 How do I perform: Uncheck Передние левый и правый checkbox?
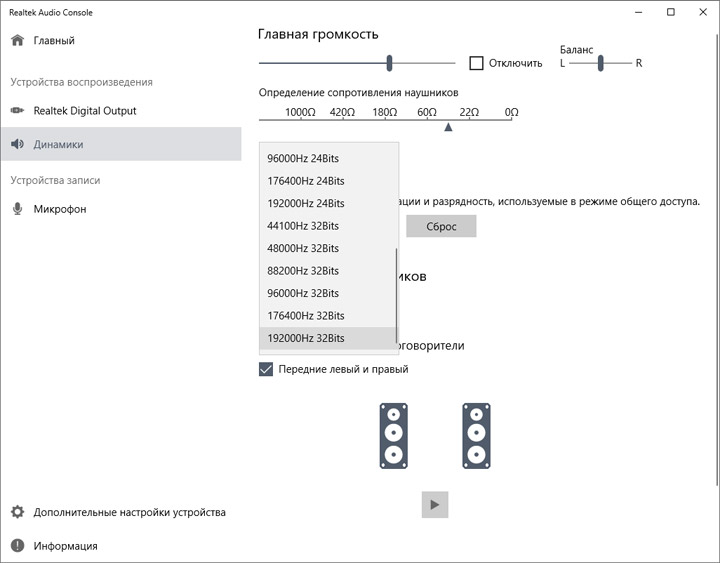266,369
